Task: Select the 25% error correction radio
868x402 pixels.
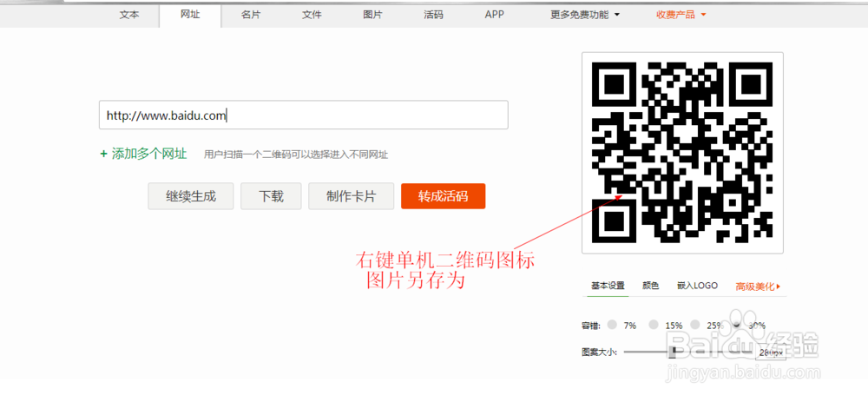Action: click(x=695, y=325)
